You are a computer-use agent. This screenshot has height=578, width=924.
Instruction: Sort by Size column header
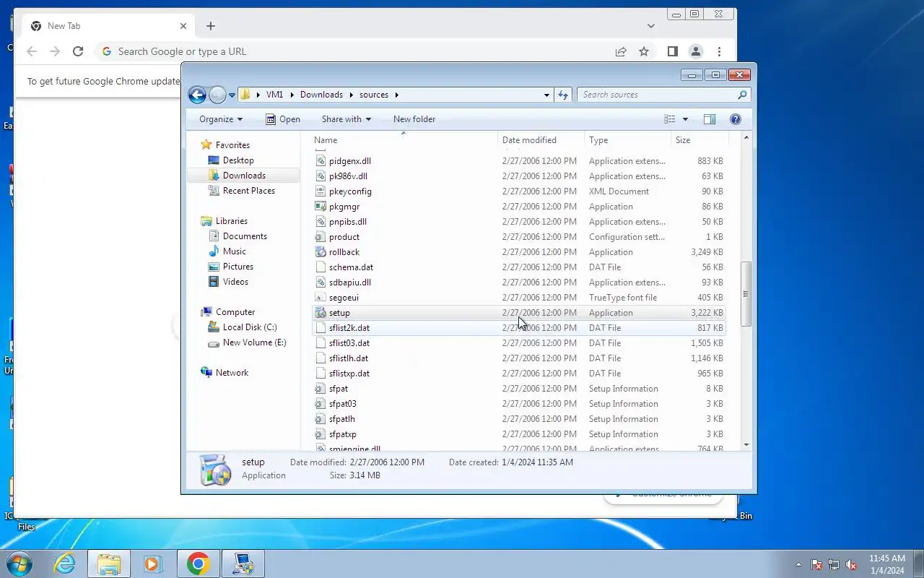(699, 140)
